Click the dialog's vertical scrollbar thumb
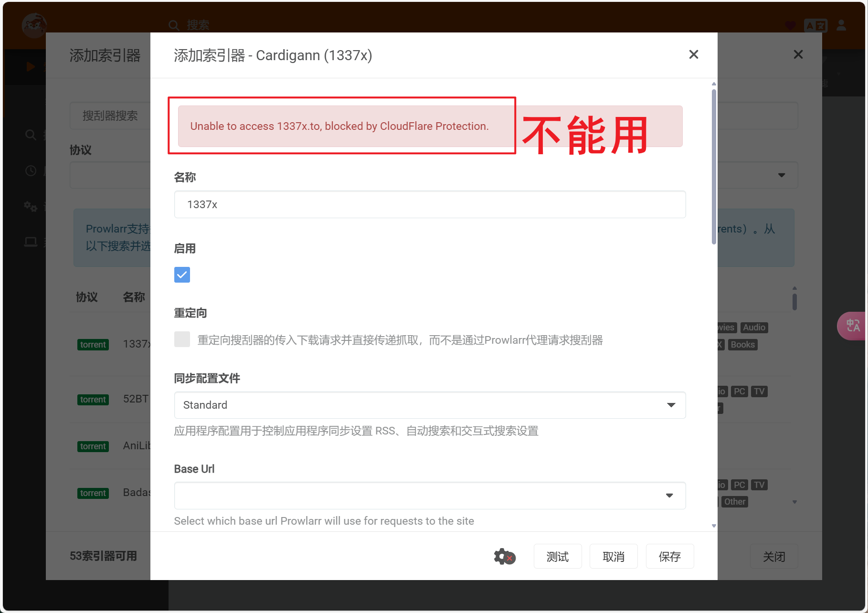868x613 pixels. [x=714, y=166]
